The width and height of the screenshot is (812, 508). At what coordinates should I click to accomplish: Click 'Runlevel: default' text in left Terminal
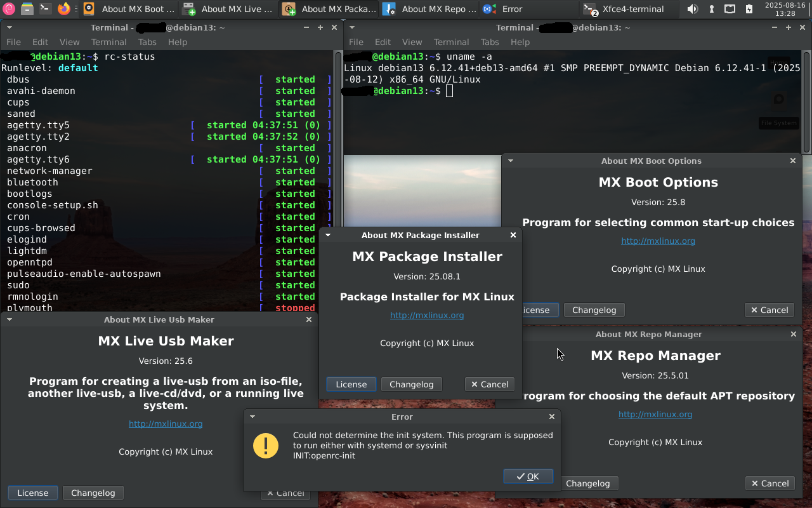pos(49,68)
